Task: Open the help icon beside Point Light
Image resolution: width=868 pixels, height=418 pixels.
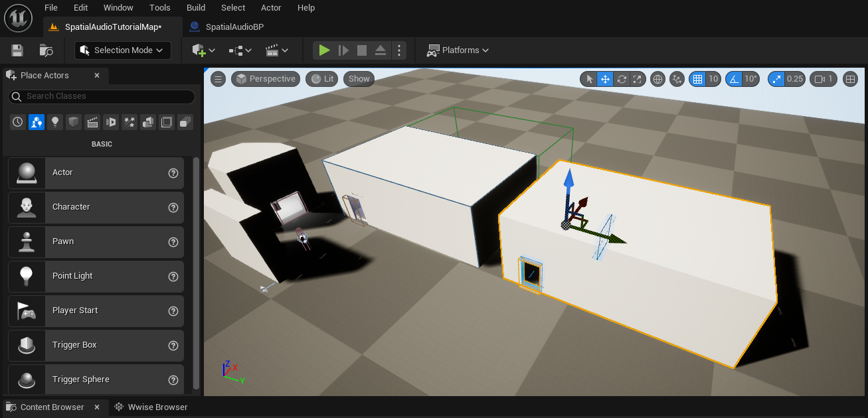Action: pyautogui.click(x=173, y=276)
